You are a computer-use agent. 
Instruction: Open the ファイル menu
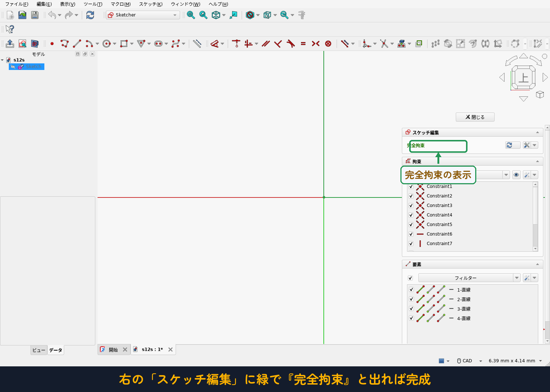point(16,4)
